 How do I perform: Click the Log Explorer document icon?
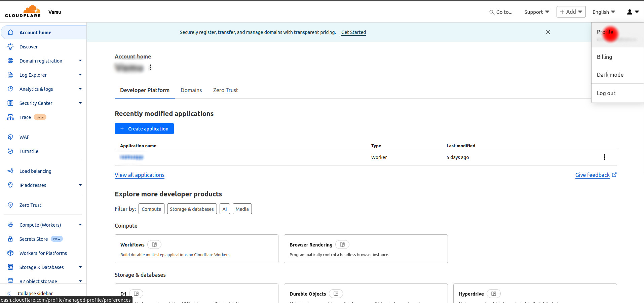pyautogui.click(x=10, y=75)
